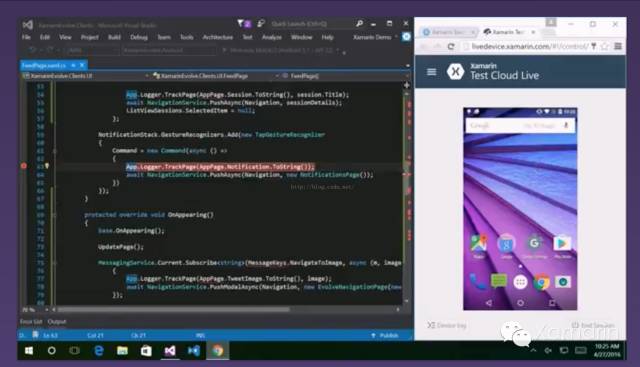Viewport: 640px width, 367px height.
Task: Collapse the OnAppearing method outline
Action: click(54, 215)
